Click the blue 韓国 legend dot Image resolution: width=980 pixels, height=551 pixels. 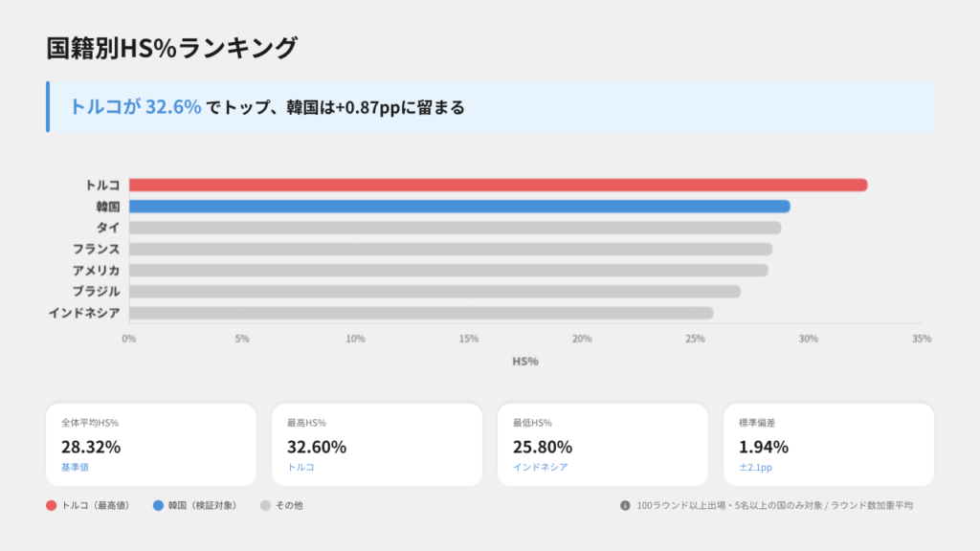pyautogui.click(x=158, y=505)
